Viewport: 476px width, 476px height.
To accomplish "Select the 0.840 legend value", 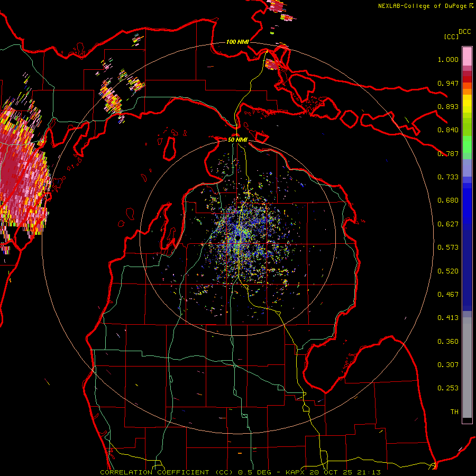I will 448,130.
